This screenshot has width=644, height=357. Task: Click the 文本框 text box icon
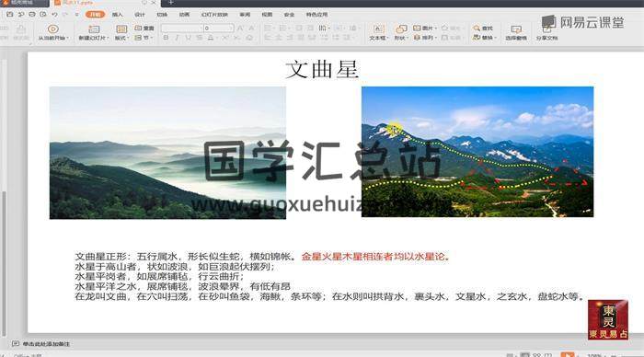tap(378, 29)
